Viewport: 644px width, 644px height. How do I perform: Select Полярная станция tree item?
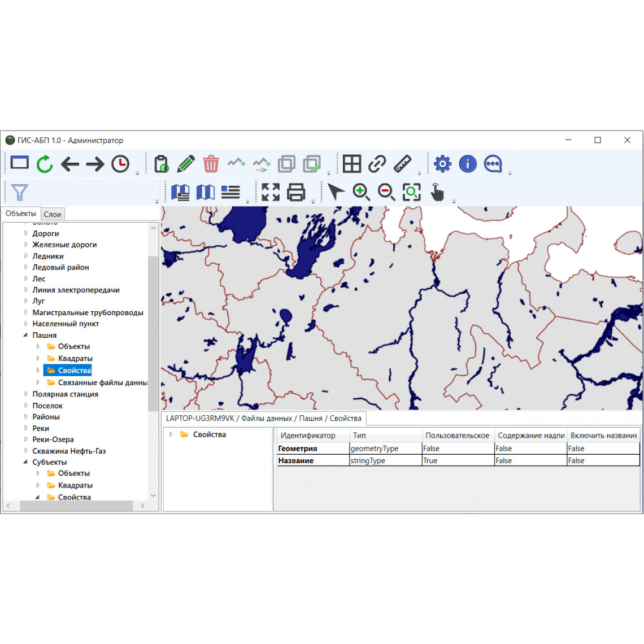pos(66,394)
